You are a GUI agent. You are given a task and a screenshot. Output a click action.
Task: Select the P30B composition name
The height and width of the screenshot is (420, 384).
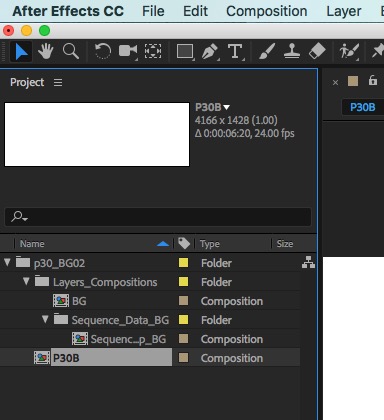[x=66, y=358]
